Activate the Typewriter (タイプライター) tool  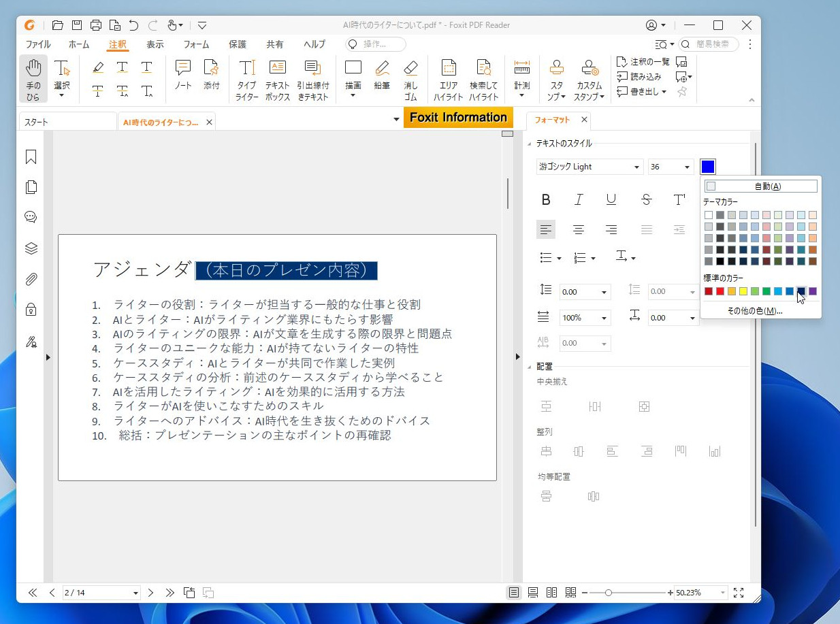click(247, 79)
